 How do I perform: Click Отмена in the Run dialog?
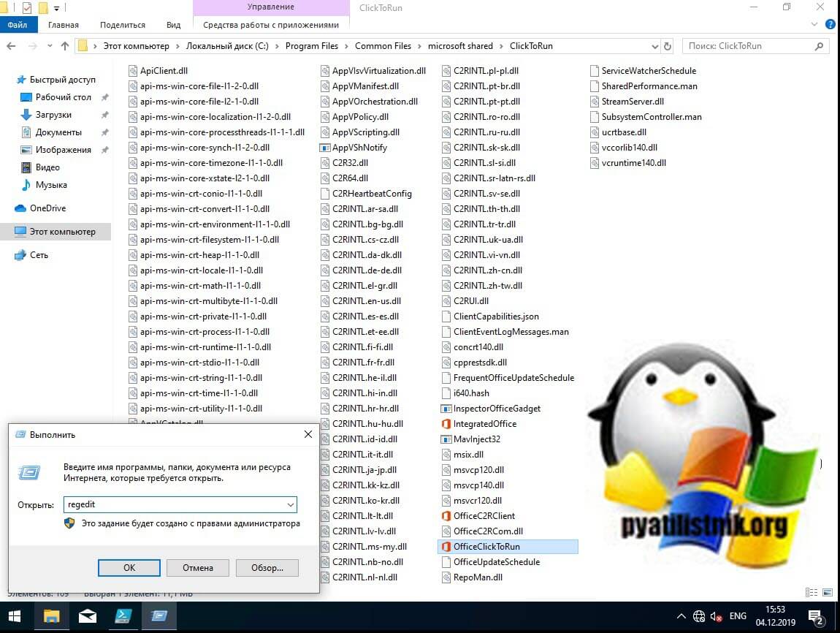click(198, 568)
